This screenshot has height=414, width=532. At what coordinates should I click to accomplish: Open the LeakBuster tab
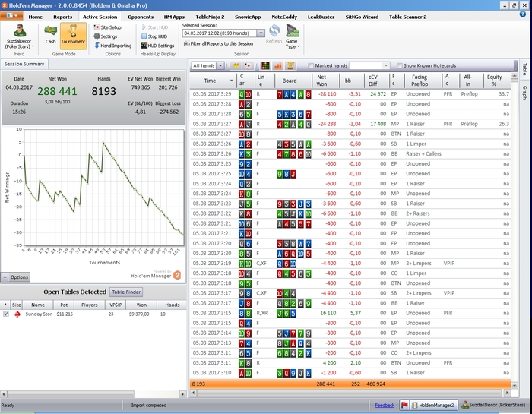tap(321, 17)
